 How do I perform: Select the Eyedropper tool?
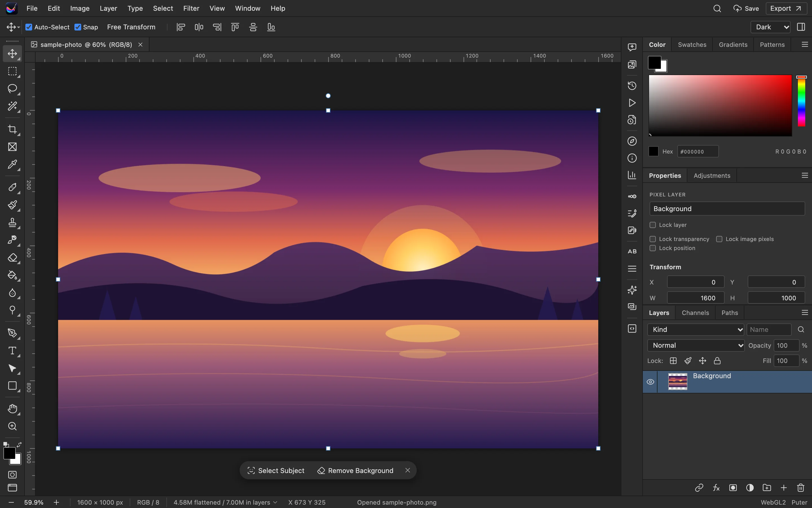point(12,164)
